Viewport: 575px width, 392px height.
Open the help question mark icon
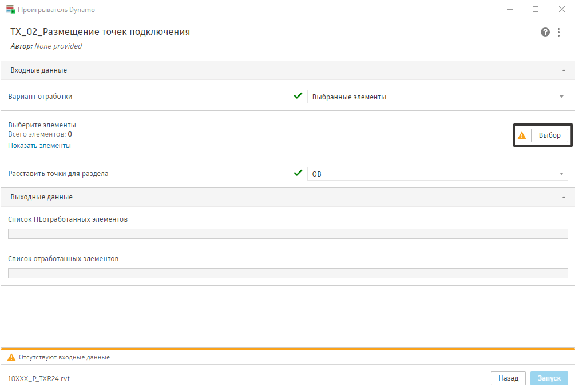(545, 32)
